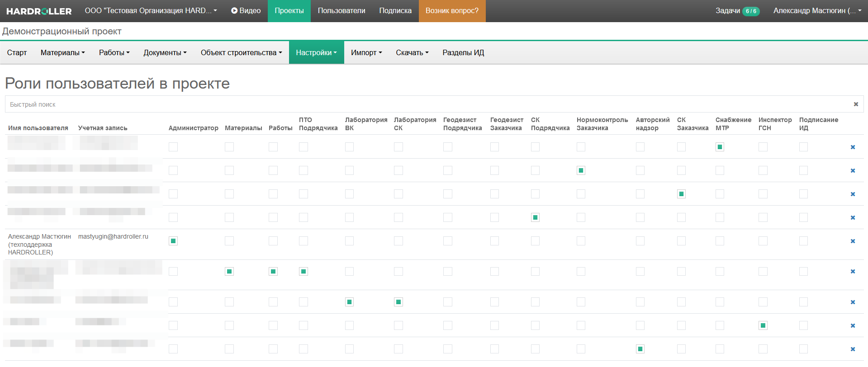Click the HARDROLLER logo
Image resolution: width=868 pixels, height=367 pixels.
tap(39, 11)
